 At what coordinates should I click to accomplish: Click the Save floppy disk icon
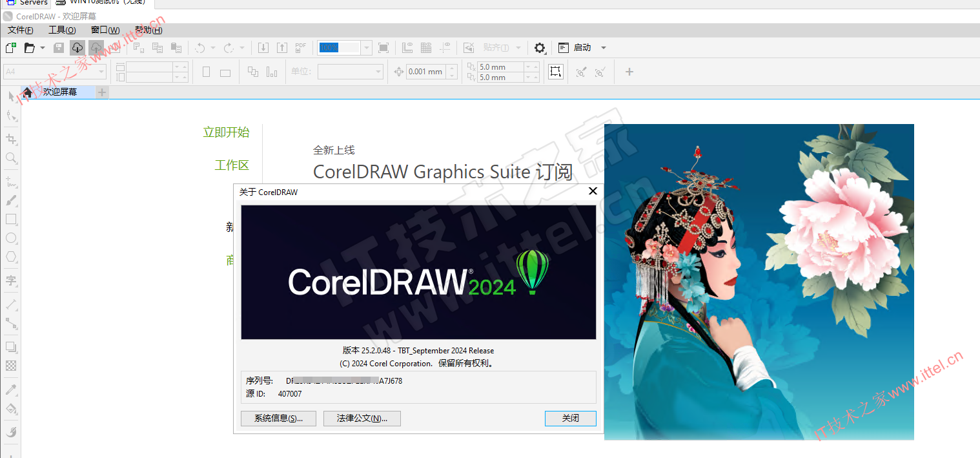[x=59, y=48]
